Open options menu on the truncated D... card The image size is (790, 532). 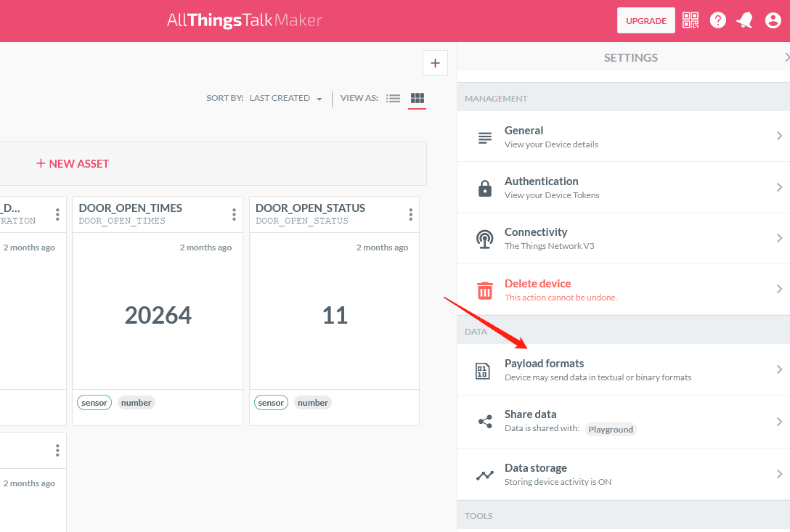tap(57, 215)
